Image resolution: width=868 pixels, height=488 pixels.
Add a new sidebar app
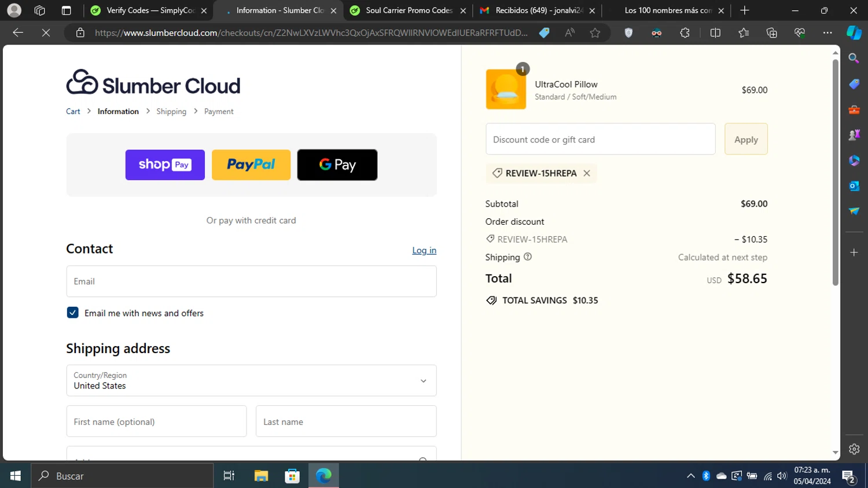point(854,252)
